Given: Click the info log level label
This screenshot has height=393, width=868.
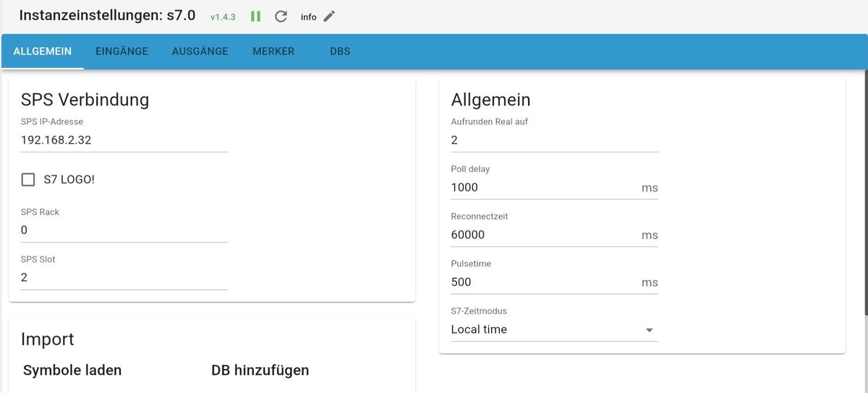Looking at the screenshot, I should point(309,17).
